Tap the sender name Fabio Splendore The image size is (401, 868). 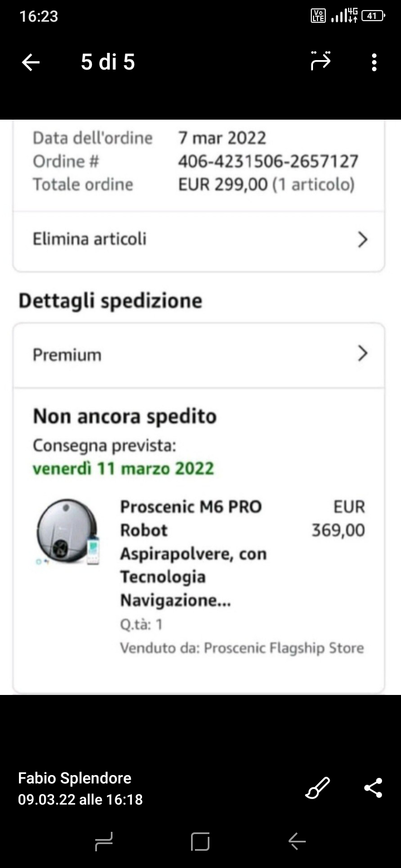tap(75, 778)
